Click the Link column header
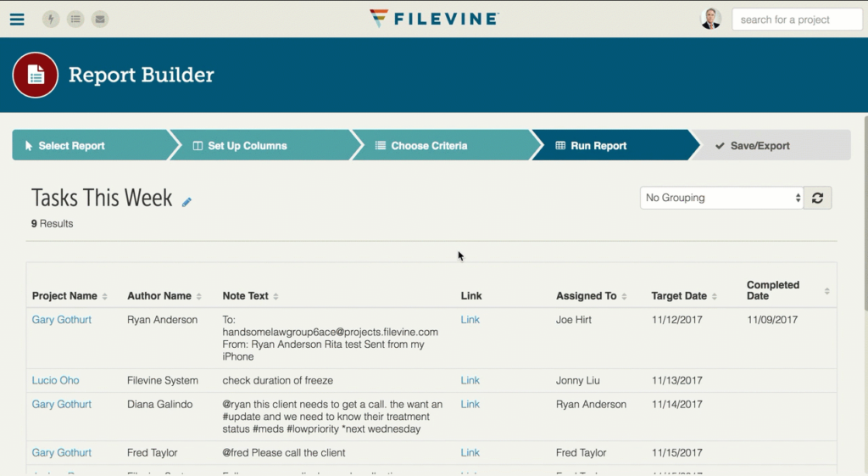 pos(471,296)
